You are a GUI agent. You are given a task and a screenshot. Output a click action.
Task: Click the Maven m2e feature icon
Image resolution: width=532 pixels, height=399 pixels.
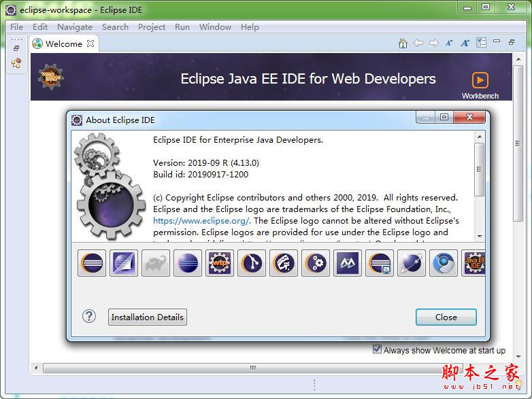point(348,263)
